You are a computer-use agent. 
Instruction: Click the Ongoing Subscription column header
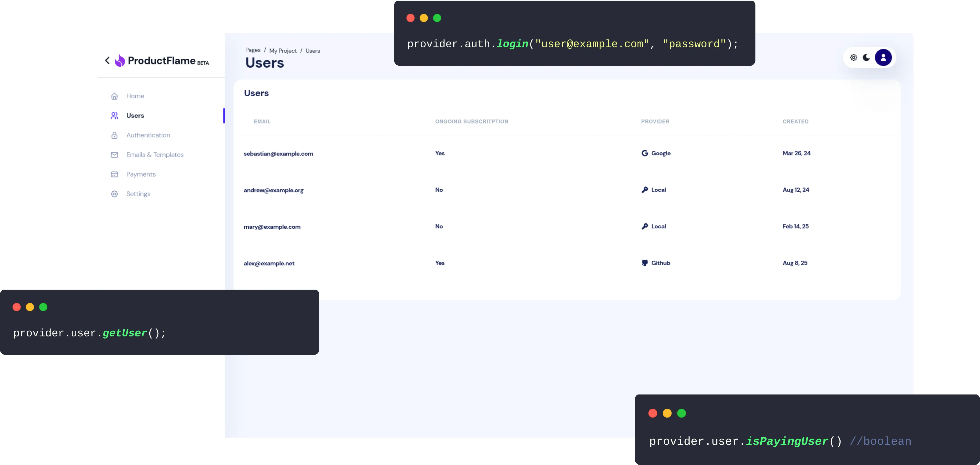click(471, 121)
